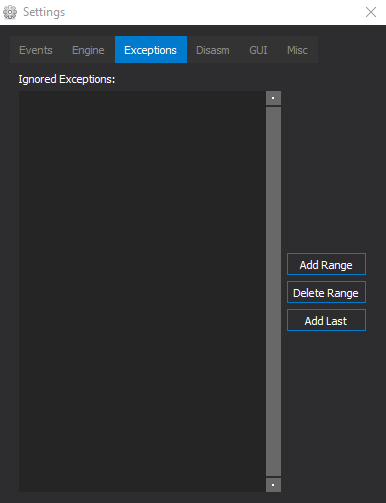
Task: Click the empty title bar area beside Settings
Action: pos(213,12)
